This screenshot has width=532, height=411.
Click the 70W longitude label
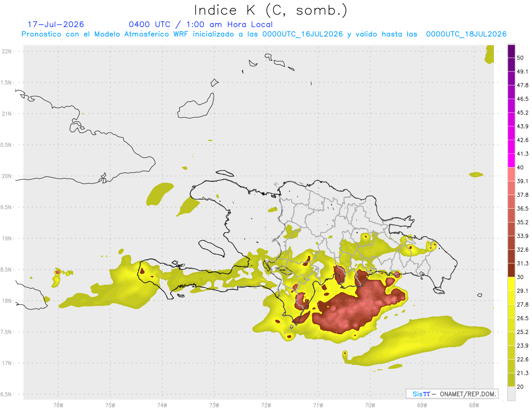(x=370, y=405)
